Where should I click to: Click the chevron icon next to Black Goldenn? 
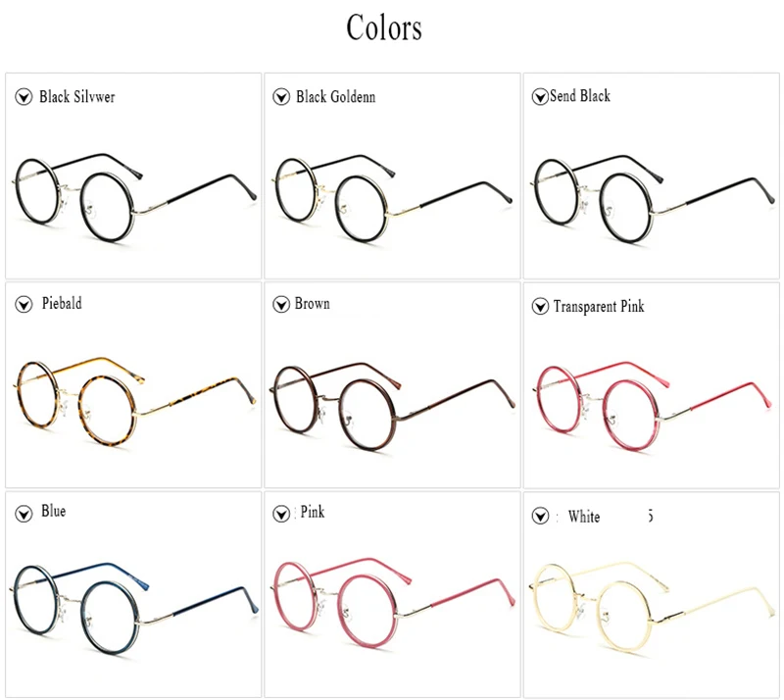tap(280, 97)
